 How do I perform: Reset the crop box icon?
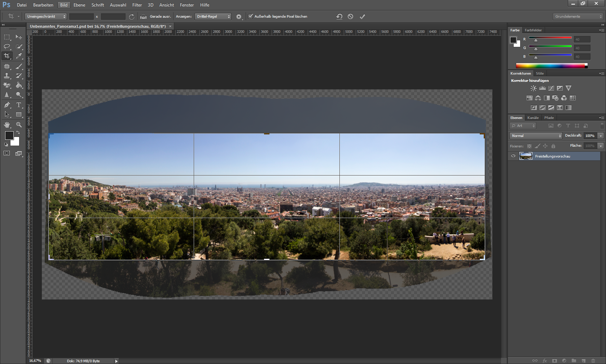point(339,17)
